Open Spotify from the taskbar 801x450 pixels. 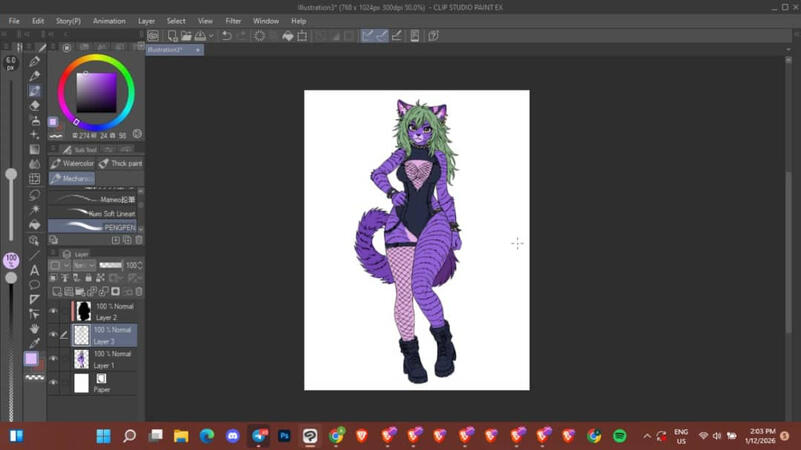(x=620, y=436)
